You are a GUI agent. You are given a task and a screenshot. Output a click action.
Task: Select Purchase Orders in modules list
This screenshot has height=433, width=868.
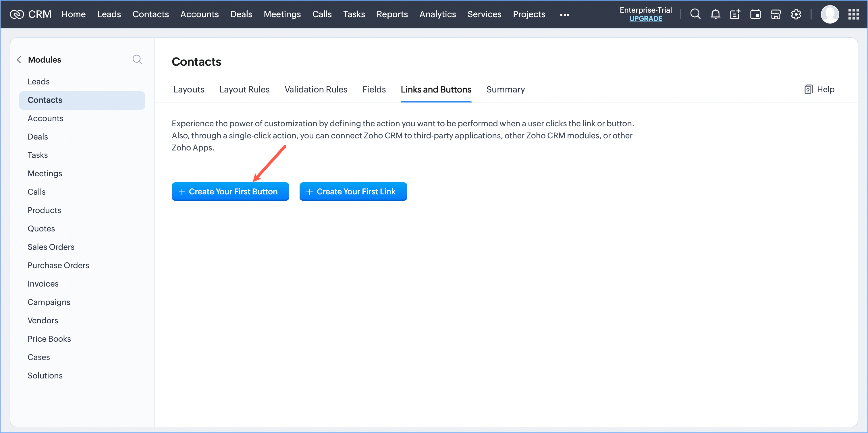click(58, 265)
